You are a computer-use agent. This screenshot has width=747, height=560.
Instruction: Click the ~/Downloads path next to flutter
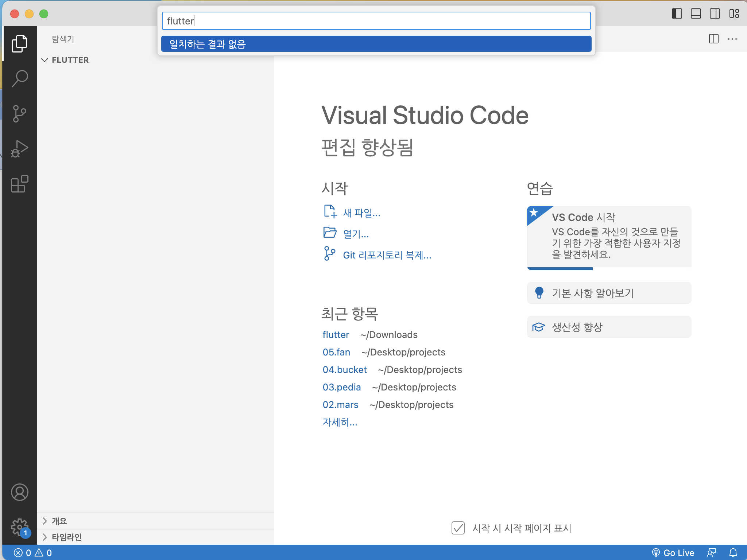click(x=389, y=335)
